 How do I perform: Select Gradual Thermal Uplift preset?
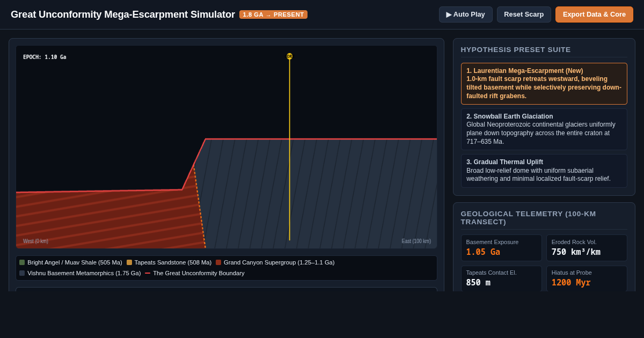coord(544,171)
